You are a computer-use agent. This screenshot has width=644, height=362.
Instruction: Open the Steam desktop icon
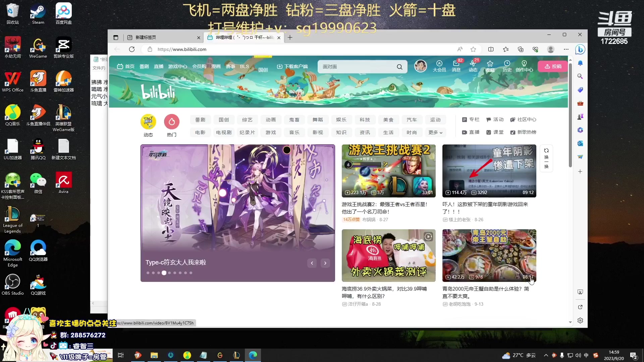point(38,14)
